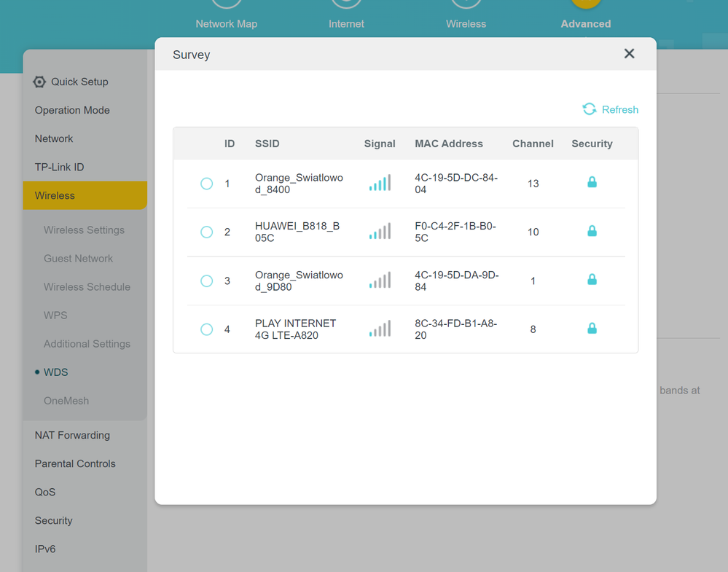
Task: Click lock icon for HUAWEI_B818_B05C
Action: [x=592, y=231]
